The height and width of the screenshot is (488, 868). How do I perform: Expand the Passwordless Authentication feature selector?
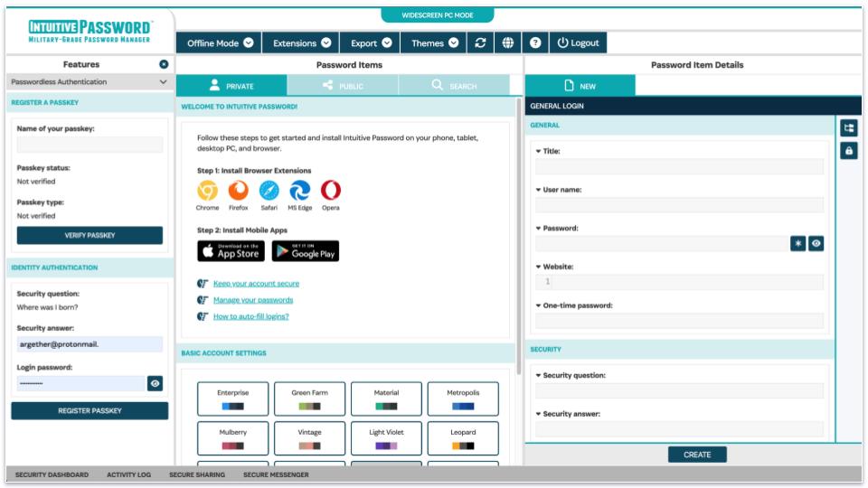[x=90, y=82]
